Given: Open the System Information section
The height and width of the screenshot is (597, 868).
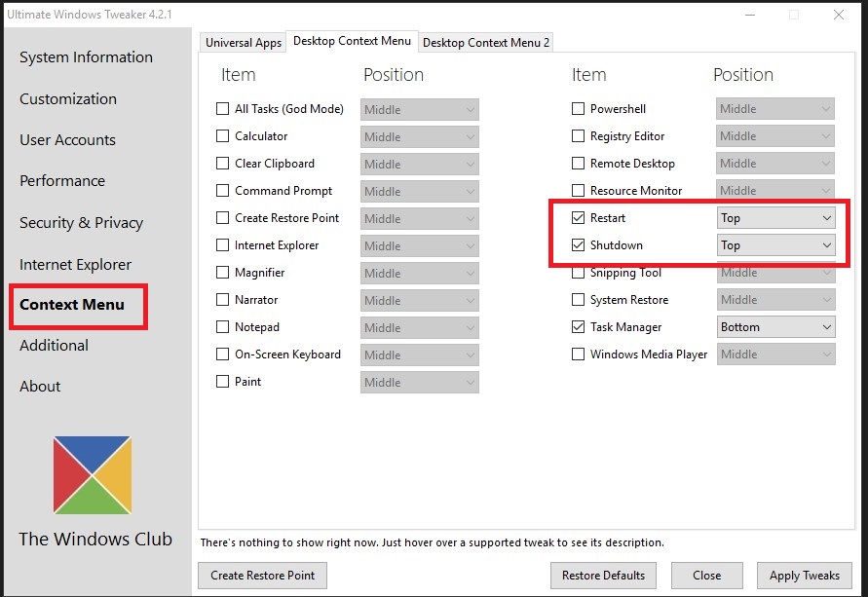Looking at the screenshot, I should 86,57.
